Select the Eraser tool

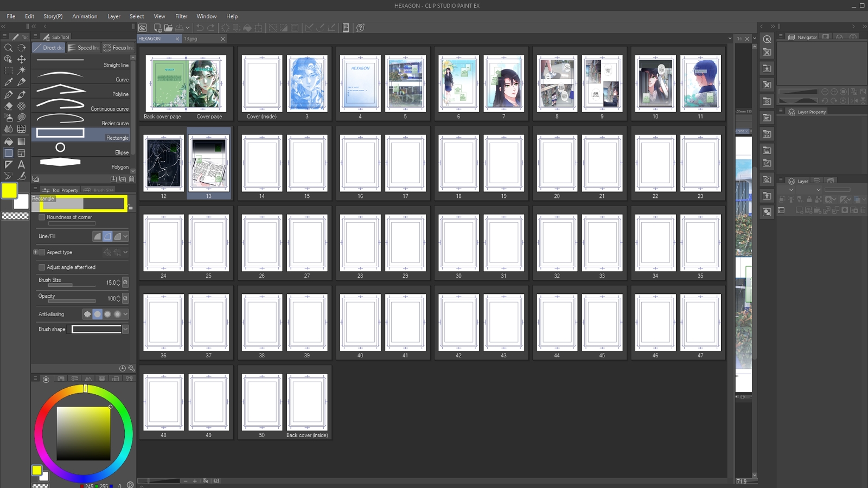[8, 106]
